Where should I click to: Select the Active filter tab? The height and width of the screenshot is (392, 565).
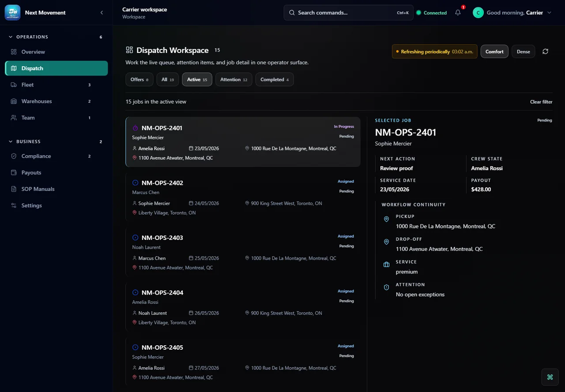197,79
